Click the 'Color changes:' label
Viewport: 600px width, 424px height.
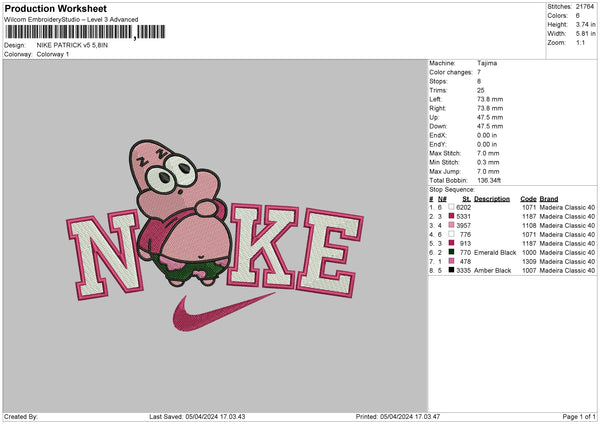click(451, 72)
